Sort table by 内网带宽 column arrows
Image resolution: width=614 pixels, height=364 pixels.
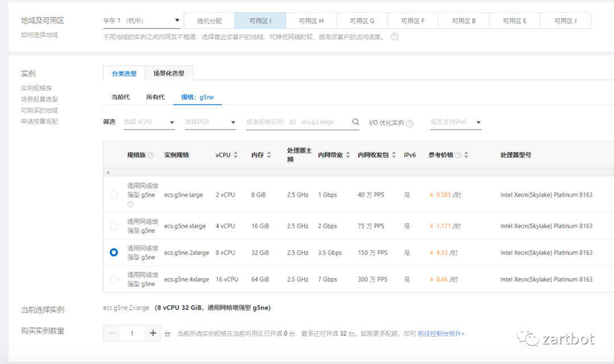click(348, 155)
